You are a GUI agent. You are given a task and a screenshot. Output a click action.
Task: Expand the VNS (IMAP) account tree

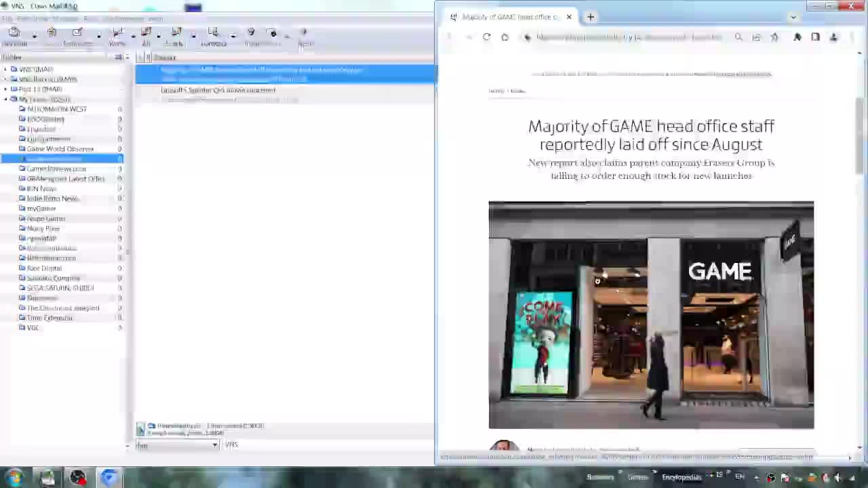click(x=5, y=69)
